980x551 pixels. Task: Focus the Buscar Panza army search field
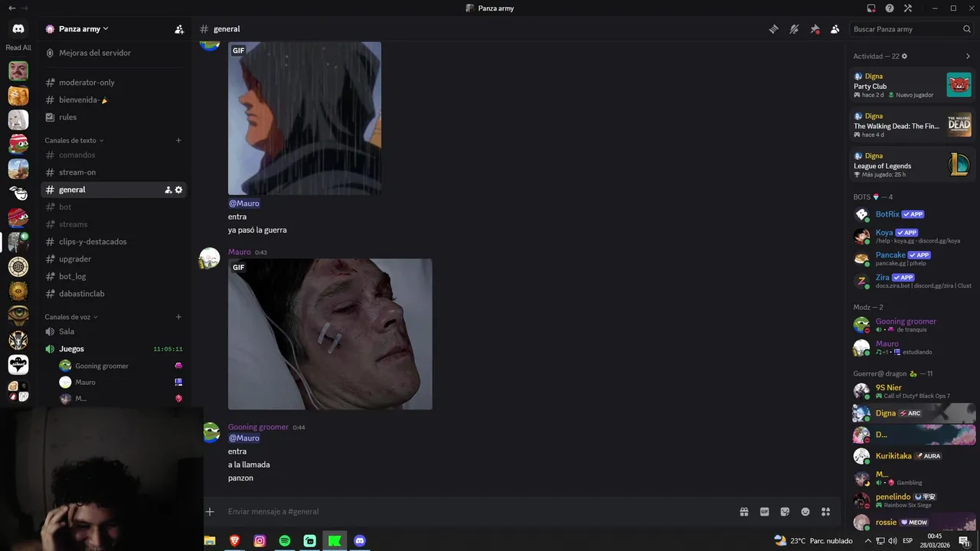911,29
